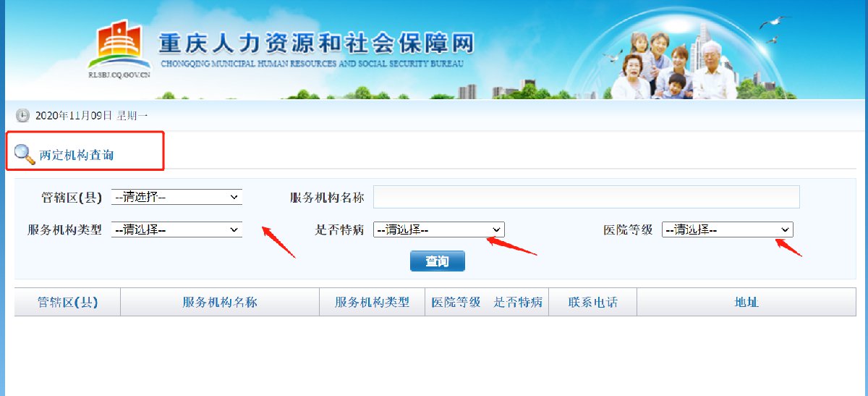Expand the 服务机构类型 dropdown
Screen dimensions: 868x396
(x=176, y=229)
